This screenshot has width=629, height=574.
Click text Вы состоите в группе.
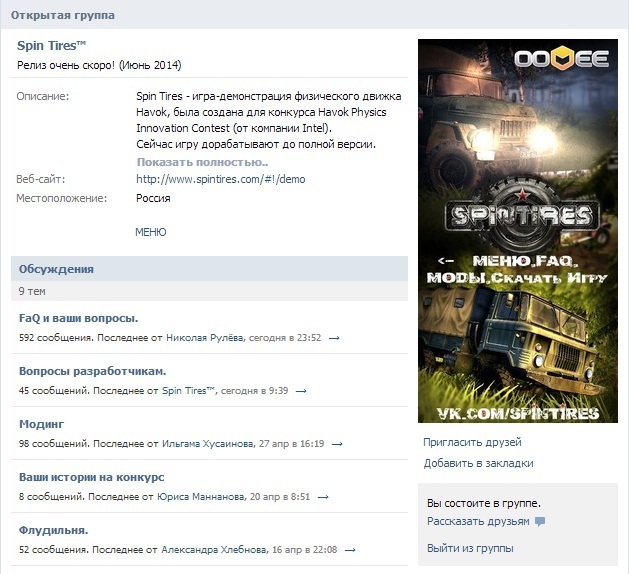pyautogui.click(x=484, y=503)
